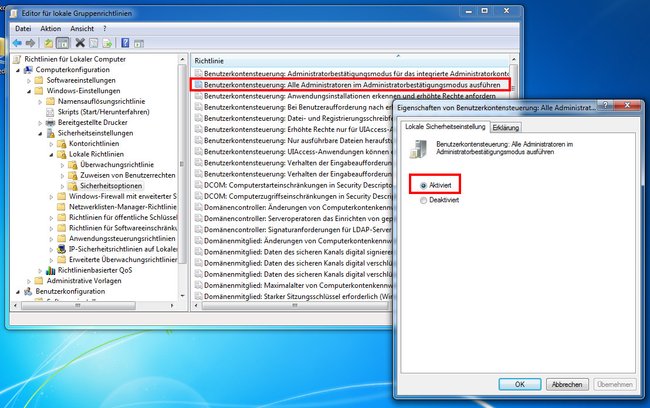Open the Datei menu
This screenshot has height=408, width=650.
click(23, 29)
